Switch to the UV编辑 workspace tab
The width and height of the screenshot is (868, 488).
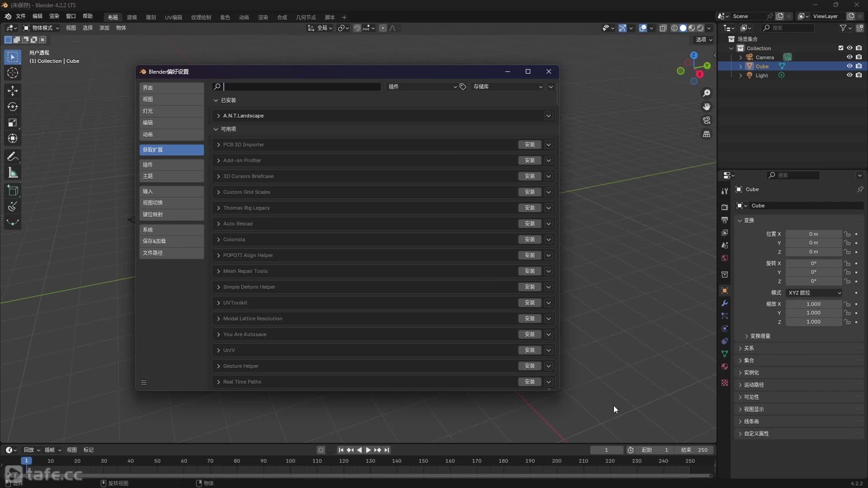click(173, 17)
